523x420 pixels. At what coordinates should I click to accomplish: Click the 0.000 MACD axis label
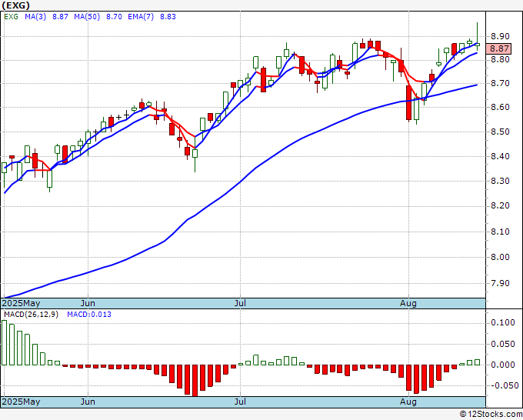coord(503,365)
